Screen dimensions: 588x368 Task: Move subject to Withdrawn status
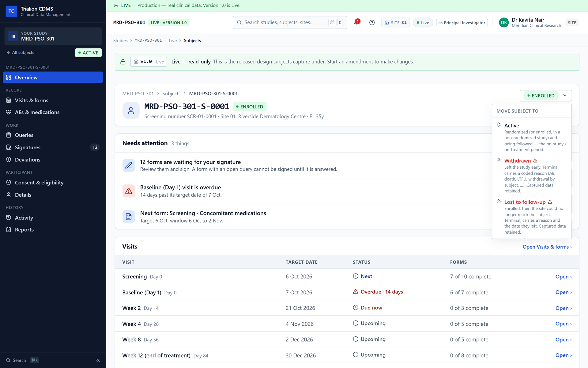point(532,175)
